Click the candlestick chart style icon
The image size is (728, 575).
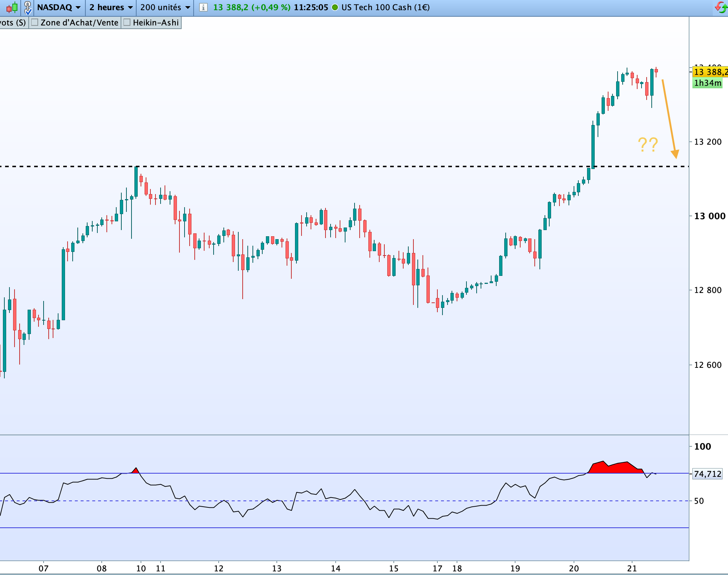coord(12,7)
